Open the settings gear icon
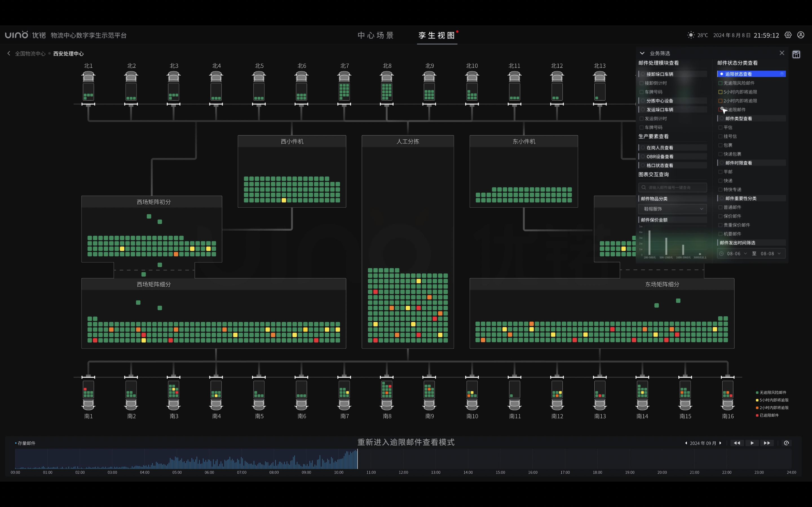This screenshot has height=507, width=812. click(x=788, y=35)
